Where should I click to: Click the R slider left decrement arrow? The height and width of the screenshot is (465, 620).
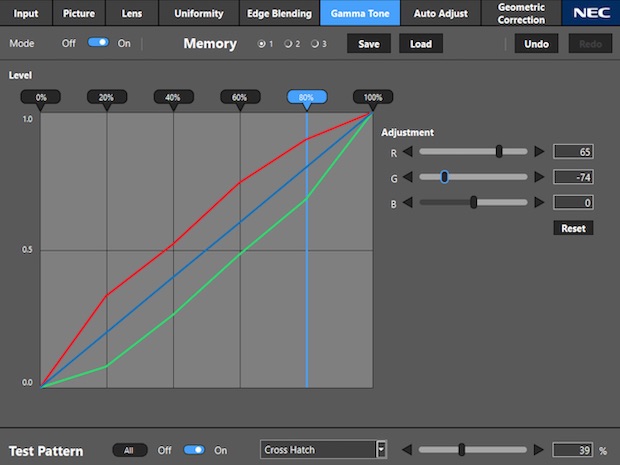(x=410, y=151)
